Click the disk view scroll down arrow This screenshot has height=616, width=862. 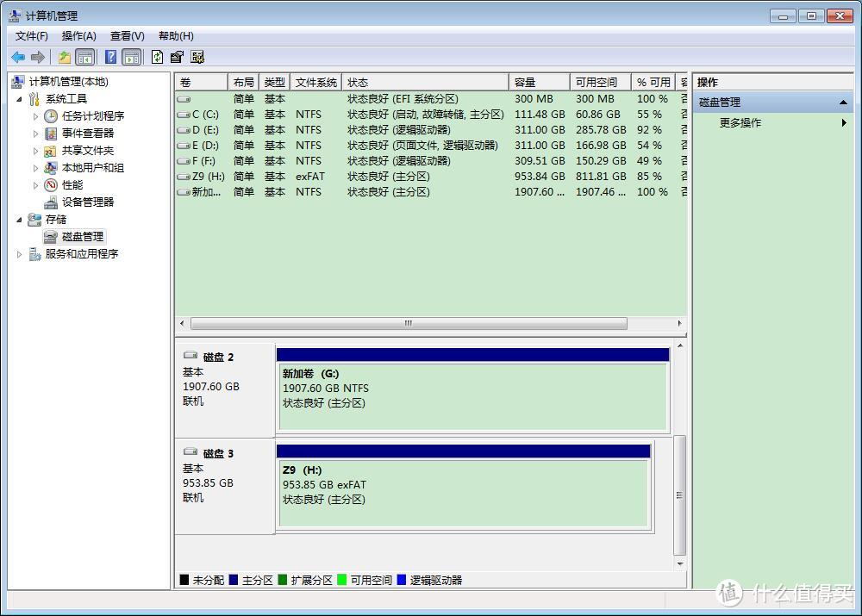680,563
